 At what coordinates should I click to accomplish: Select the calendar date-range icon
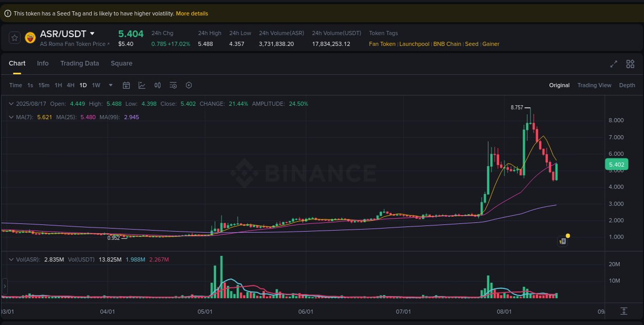(x=126, y=85)
